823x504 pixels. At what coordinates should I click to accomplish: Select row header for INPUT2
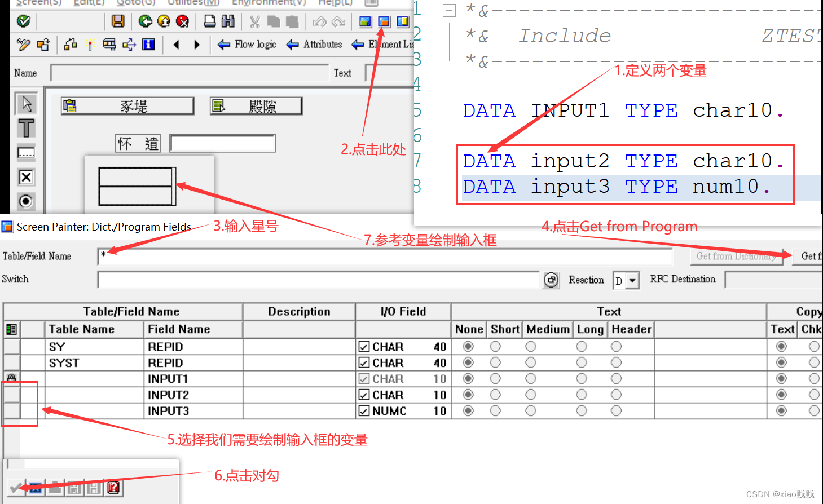tap(12, 395)
